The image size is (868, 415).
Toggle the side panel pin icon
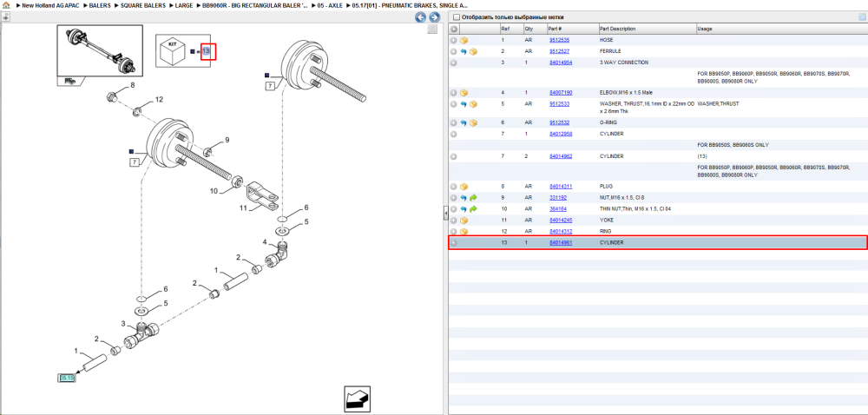(5, 16)
